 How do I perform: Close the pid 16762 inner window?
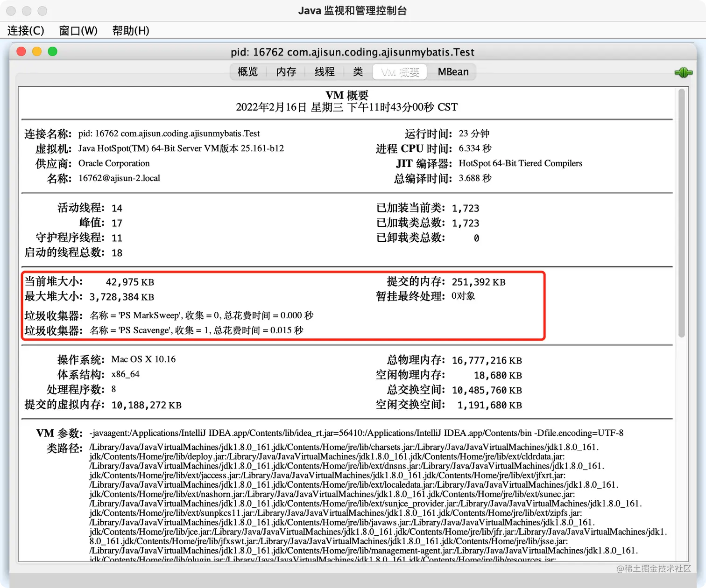(21, 51)
